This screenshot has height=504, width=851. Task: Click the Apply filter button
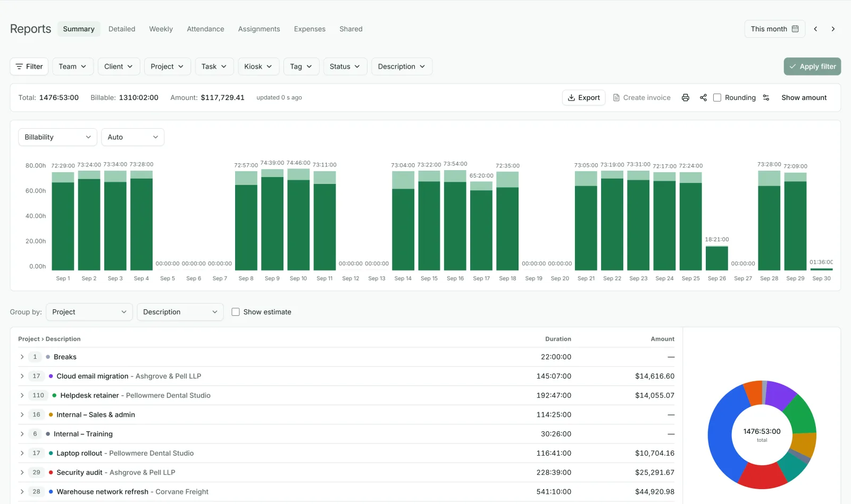click(812, 66)
